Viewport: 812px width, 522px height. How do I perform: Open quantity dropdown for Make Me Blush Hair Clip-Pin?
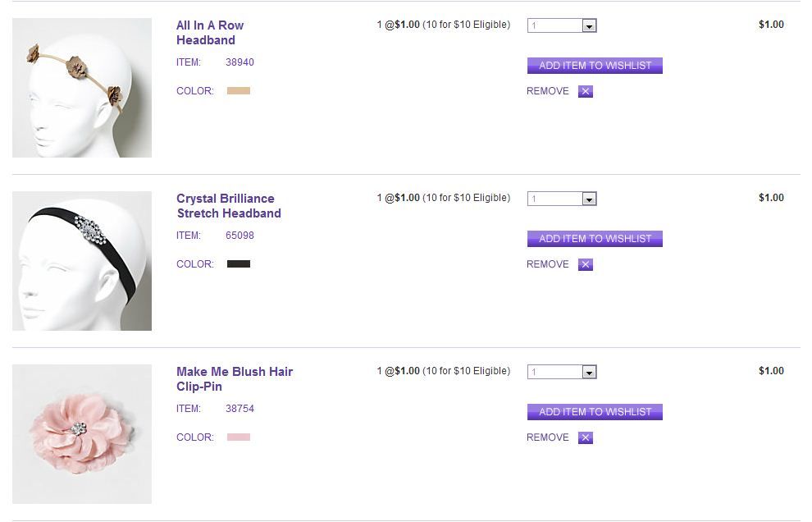pyautogui.click(x=562, y=372)
